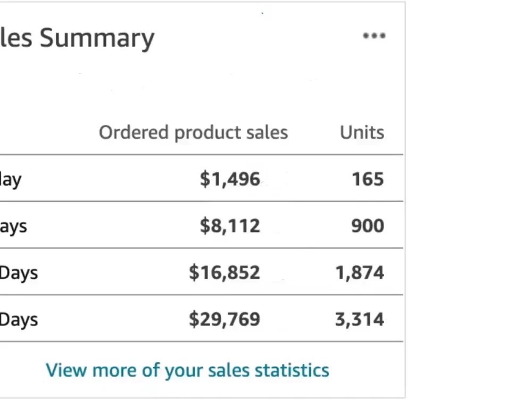Click the divider line under the column headers
This screenshot has width=532, height=399.
(202, 155)
